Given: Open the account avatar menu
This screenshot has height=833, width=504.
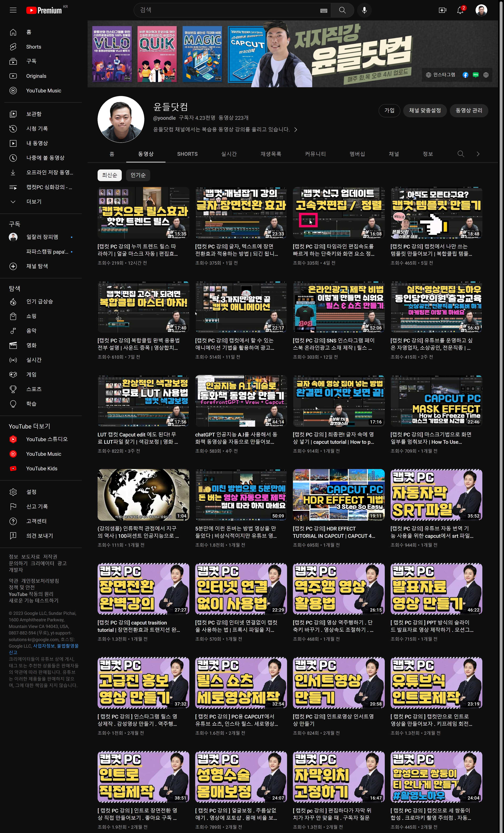Looking at the screenshot, I should coord(481,10).
